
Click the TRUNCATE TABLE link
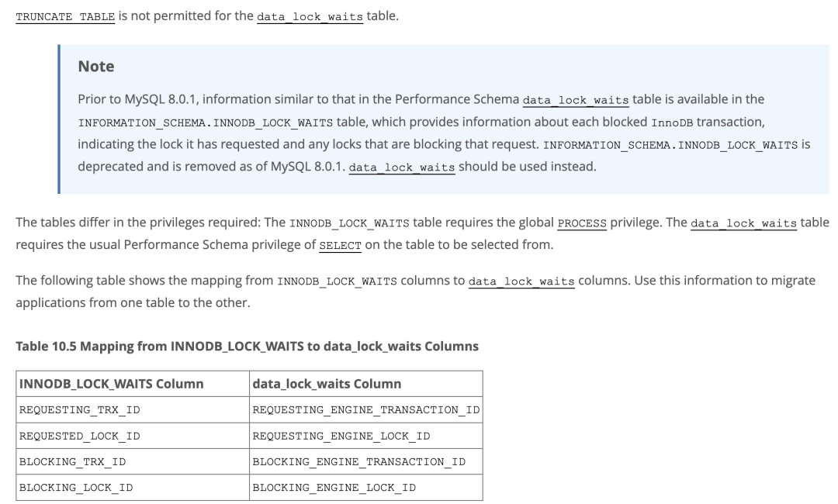(x=65, y=16)
